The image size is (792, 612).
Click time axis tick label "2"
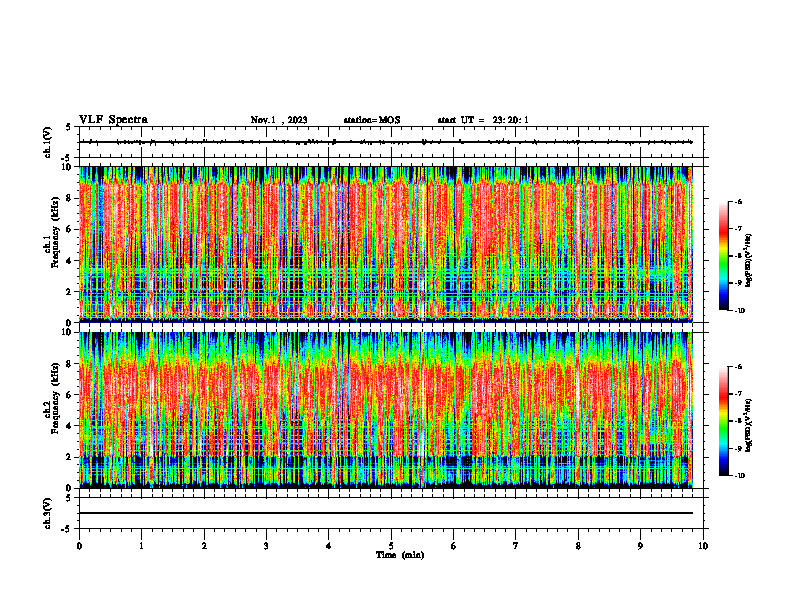204,546
